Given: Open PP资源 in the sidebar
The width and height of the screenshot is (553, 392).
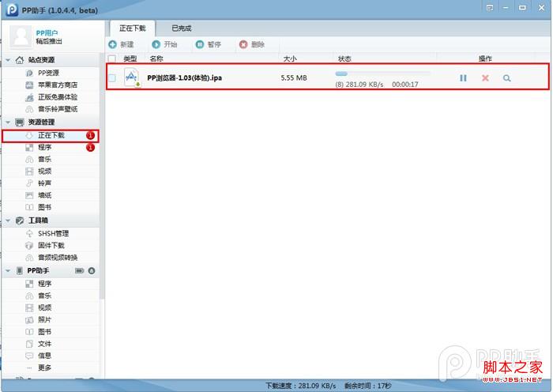Looking at the screenshot, I should [x=51, y=73].
